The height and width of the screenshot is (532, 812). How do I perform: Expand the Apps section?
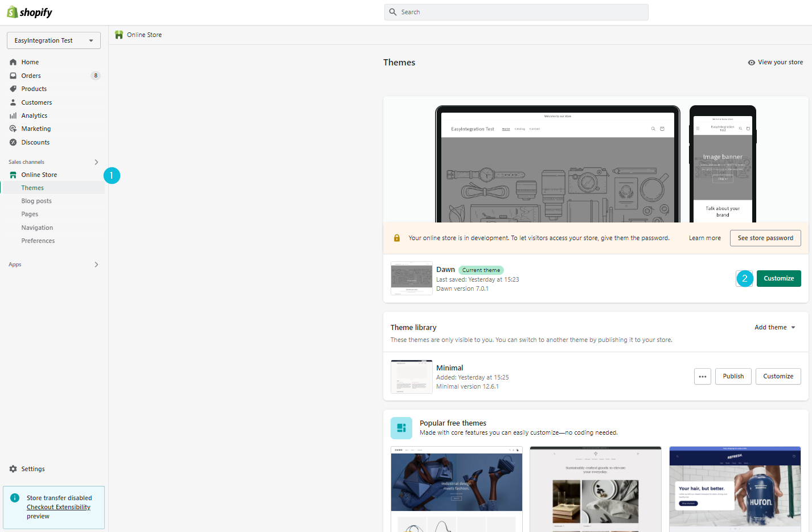click(96, 265)
